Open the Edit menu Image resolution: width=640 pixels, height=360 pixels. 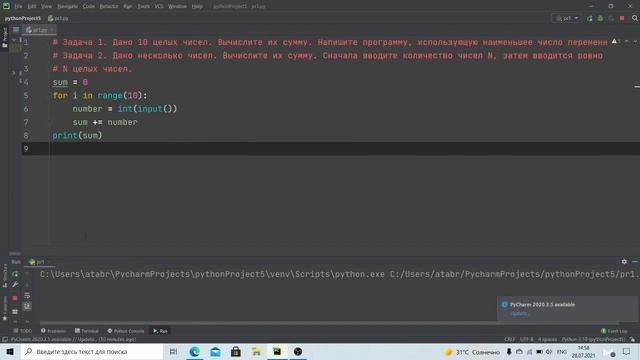(32, 6)
